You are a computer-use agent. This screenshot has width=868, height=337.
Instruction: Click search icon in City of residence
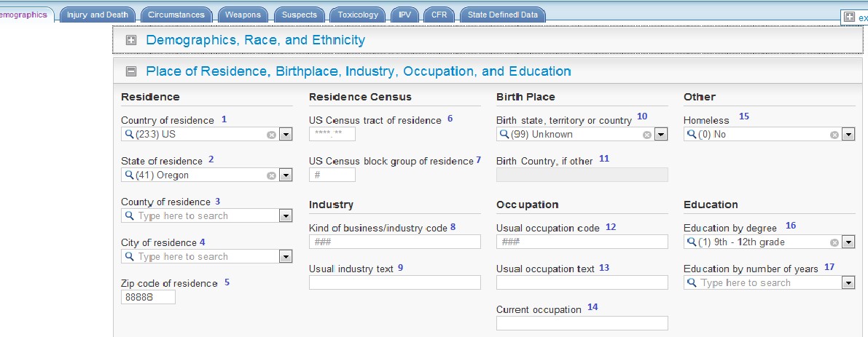[130, 257]
